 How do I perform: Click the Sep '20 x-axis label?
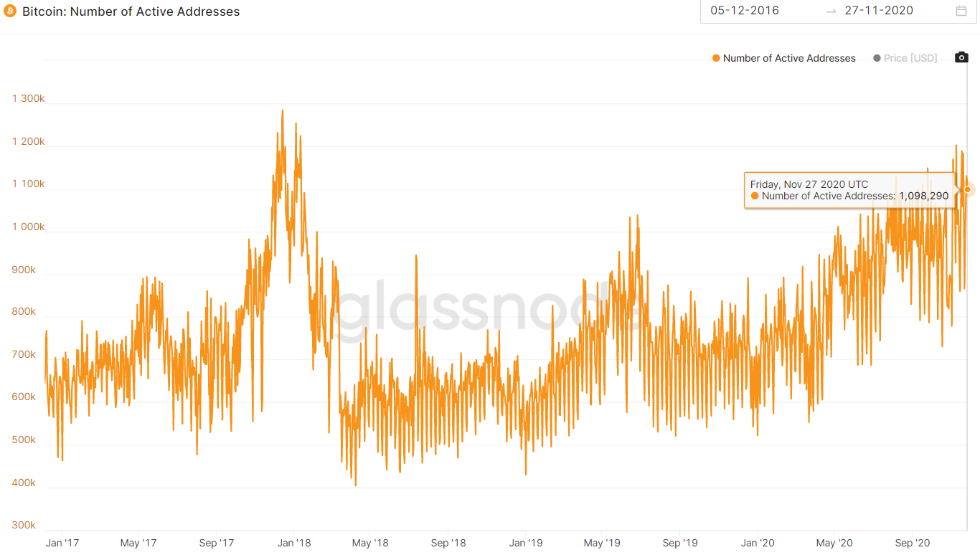click(x=913, y=543)
